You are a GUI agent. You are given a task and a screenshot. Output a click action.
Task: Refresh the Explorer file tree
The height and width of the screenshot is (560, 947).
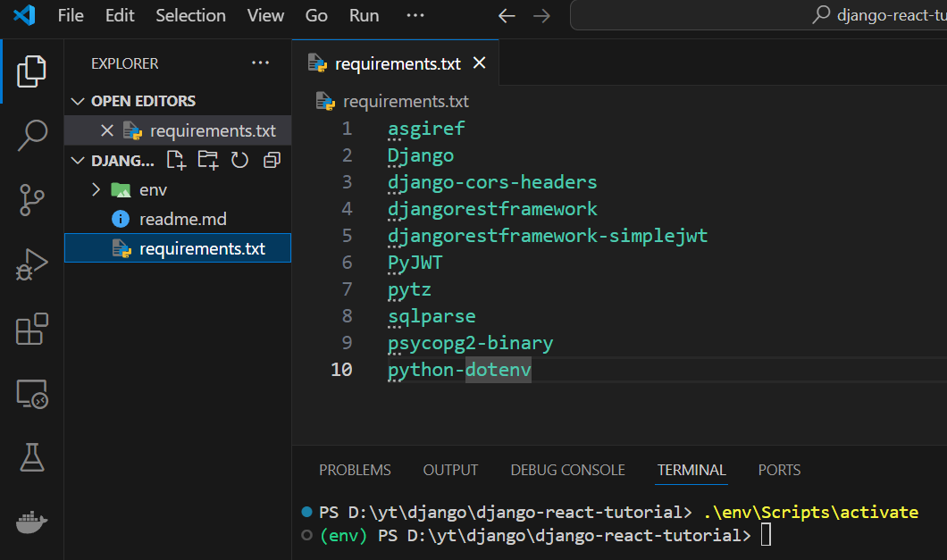point(239,160)
